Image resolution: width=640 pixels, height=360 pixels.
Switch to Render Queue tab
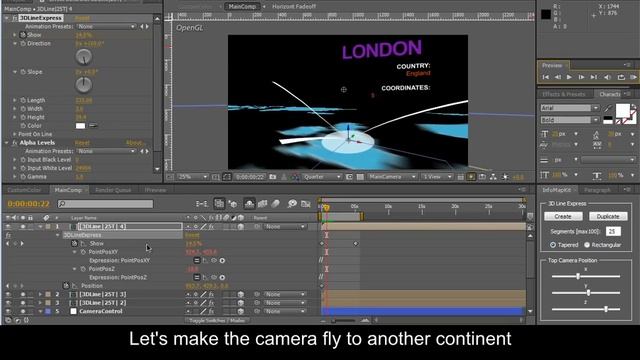coord(113,190)
